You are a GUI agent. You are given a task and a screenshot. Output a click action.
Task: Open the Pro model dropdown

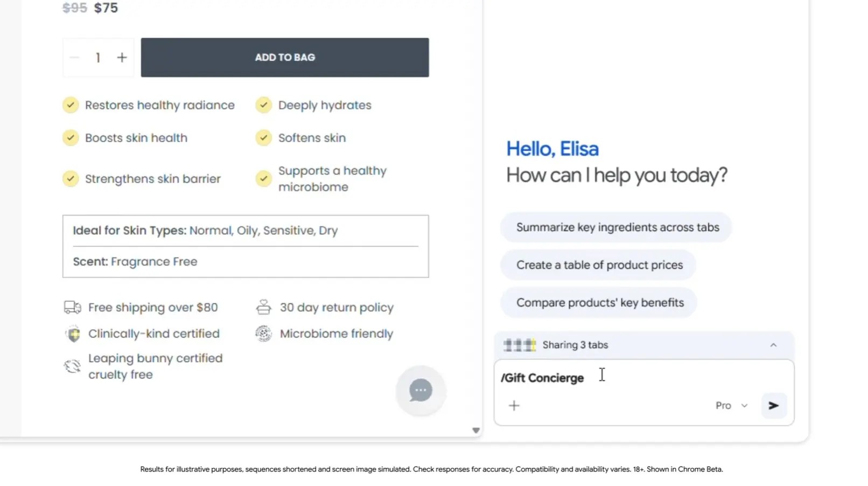click(731, 406)
